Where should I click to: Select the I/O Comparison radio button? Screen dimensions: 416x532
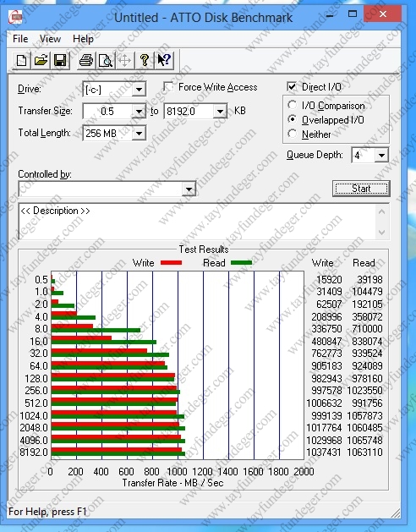click(x=293, y=105)
